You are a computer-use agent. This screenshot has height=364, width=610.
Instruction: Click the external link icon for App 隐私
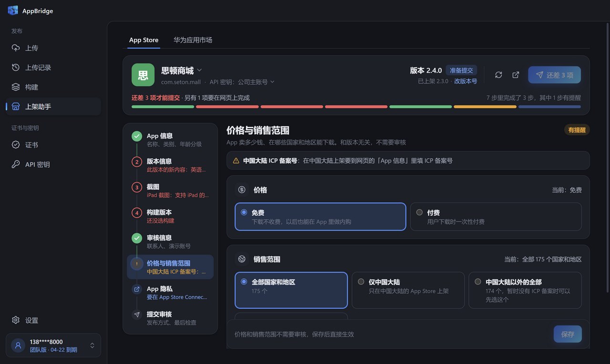137,289
